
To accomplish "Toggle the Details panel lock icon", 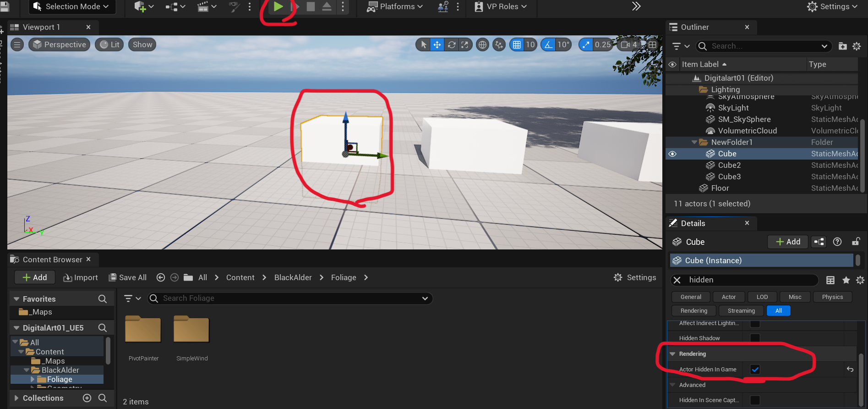I will click(856, 242).
